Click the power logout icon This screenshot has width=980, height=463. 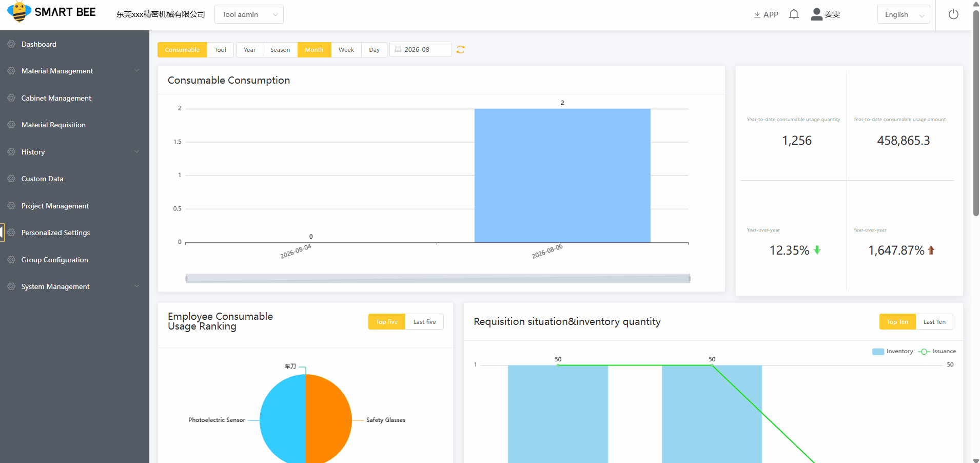pyautogui.click(x=953, y=14)
